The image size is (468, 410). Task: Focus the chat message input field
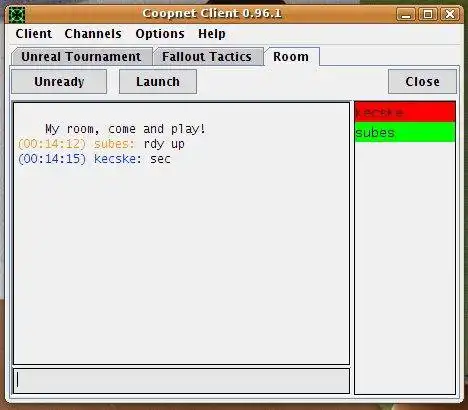click(181, 381)
